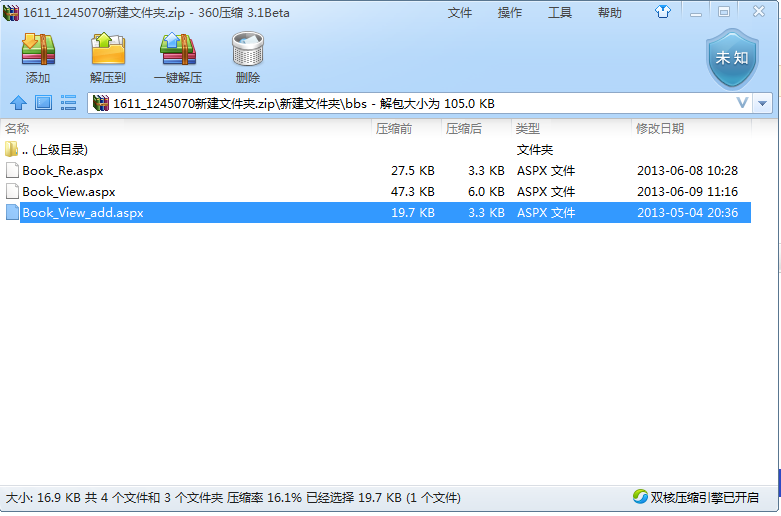Sort by 名称 column header
Viewport: 781px width, 516px height.
pyautogui.click(x=186, y=129)
